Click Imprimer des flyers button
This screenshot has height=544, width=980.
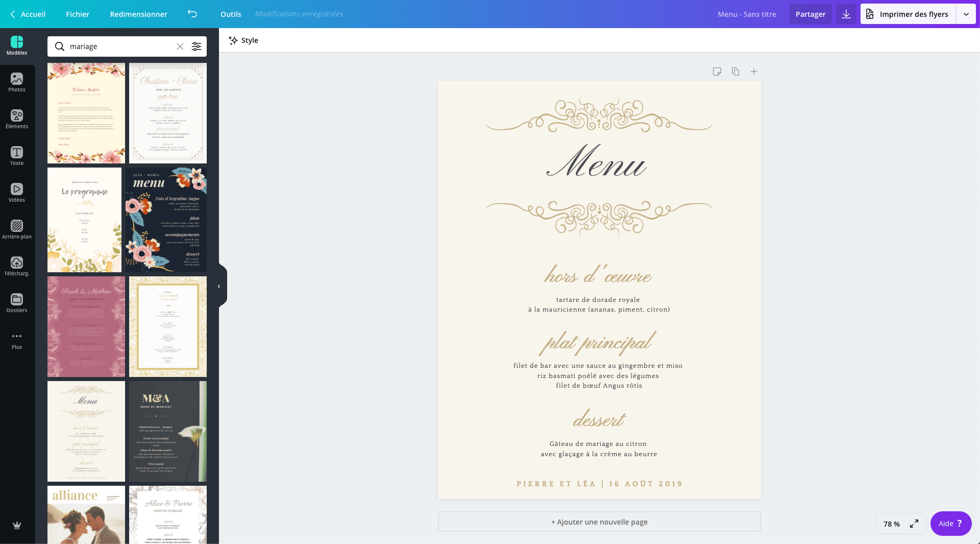(x=908, y=14)
